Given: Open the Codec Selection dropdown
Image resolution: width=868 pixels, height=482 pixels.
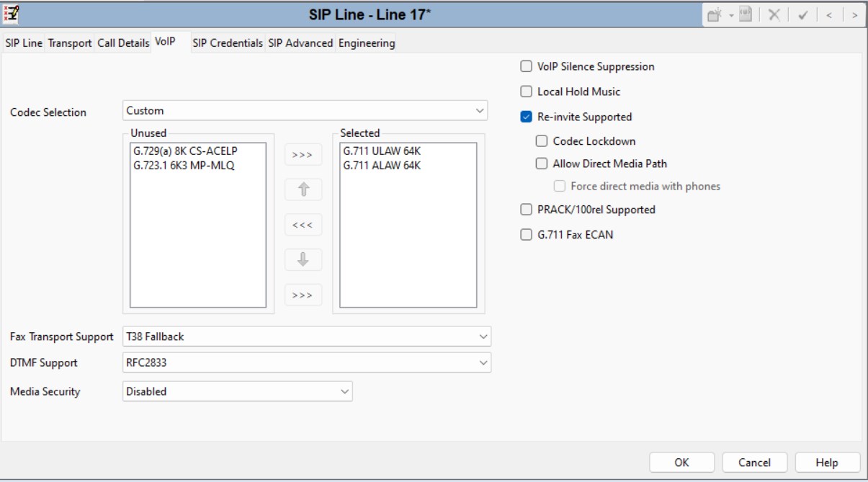Looking at the screenshot, I should [x=305, y=111].
